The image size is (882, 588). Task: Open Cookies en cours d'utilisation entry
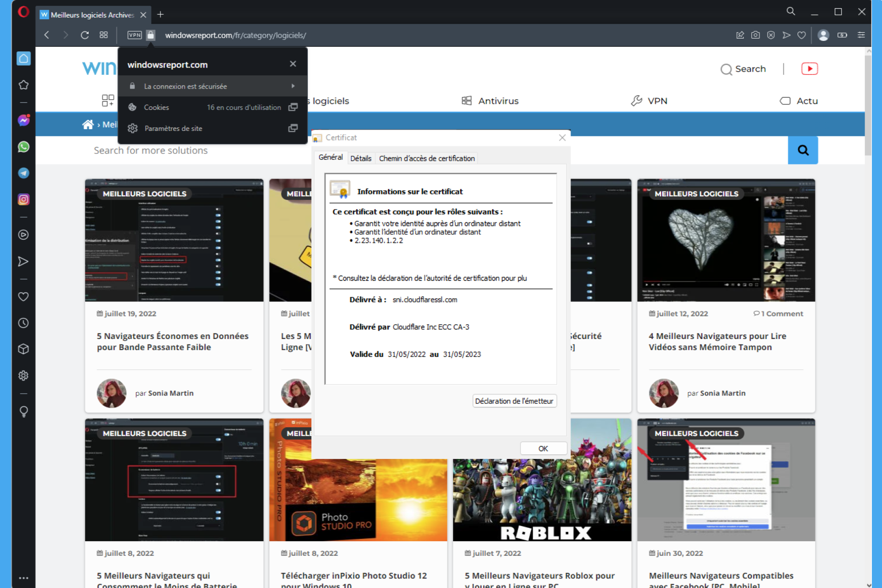point(213,107)
